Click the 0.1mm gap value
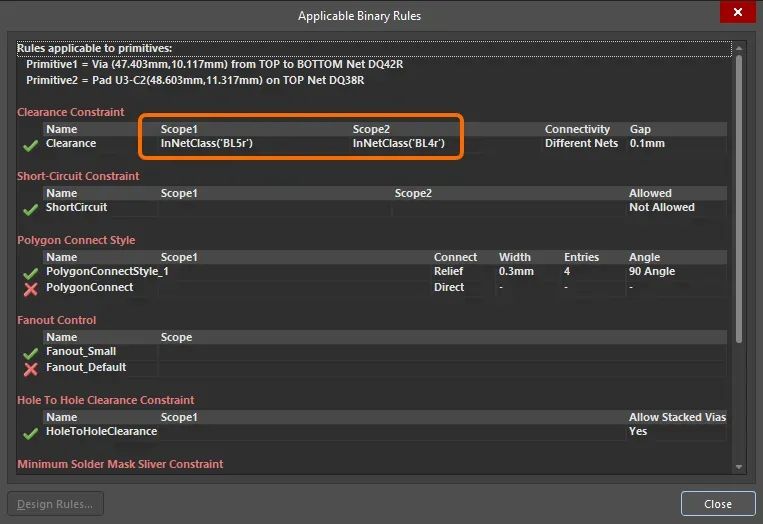The height and width of the screenshot is (524, 763). tap(647, 143)
